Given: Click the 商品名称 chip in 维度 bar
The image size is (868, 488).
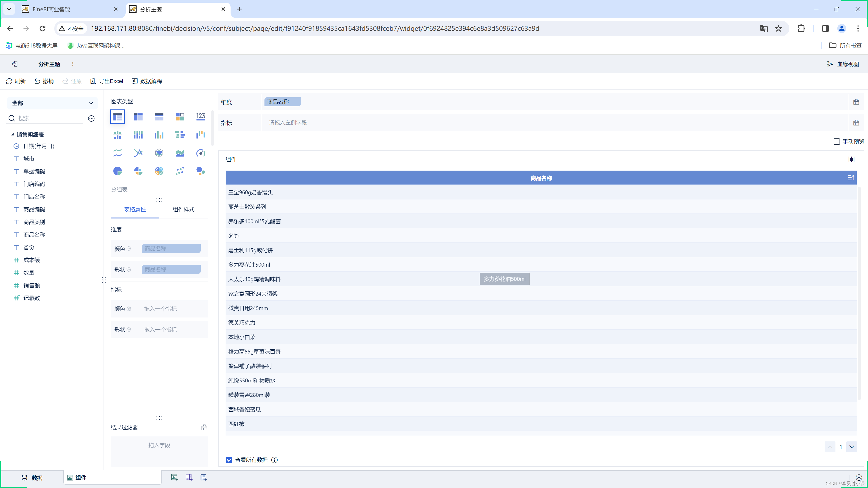Looking at the screenshot, I should [x=282, y=102].
